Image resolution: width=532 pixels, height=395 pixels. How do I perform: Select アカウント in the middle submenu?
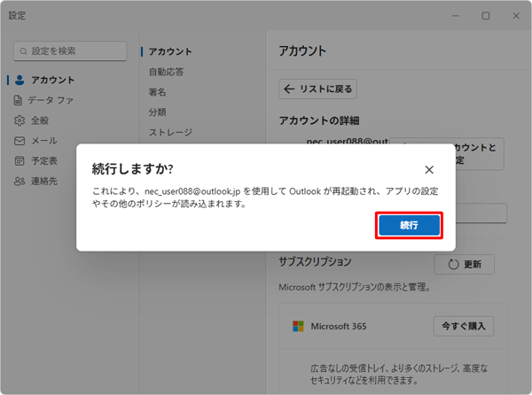click(x=170, y=51)
